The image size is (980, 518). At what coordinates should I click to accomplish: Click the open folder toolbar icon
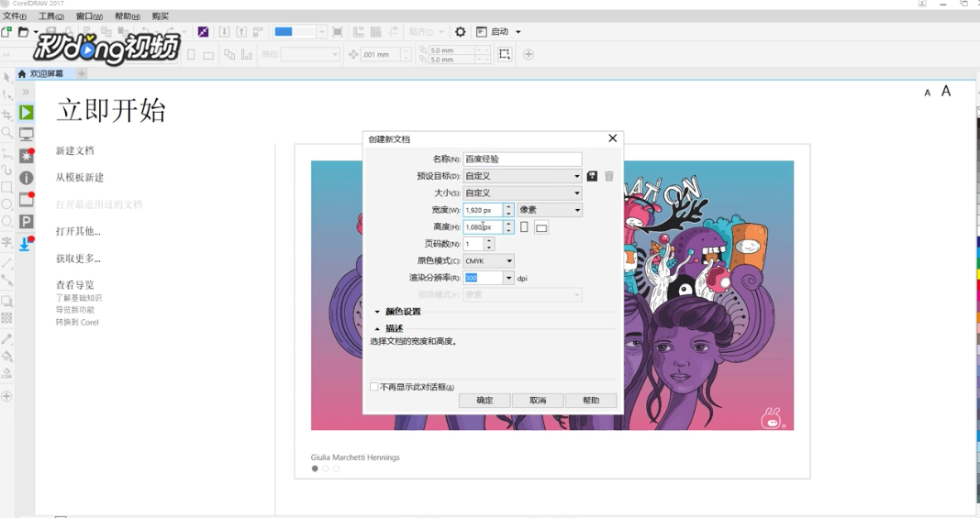point(24,32)
